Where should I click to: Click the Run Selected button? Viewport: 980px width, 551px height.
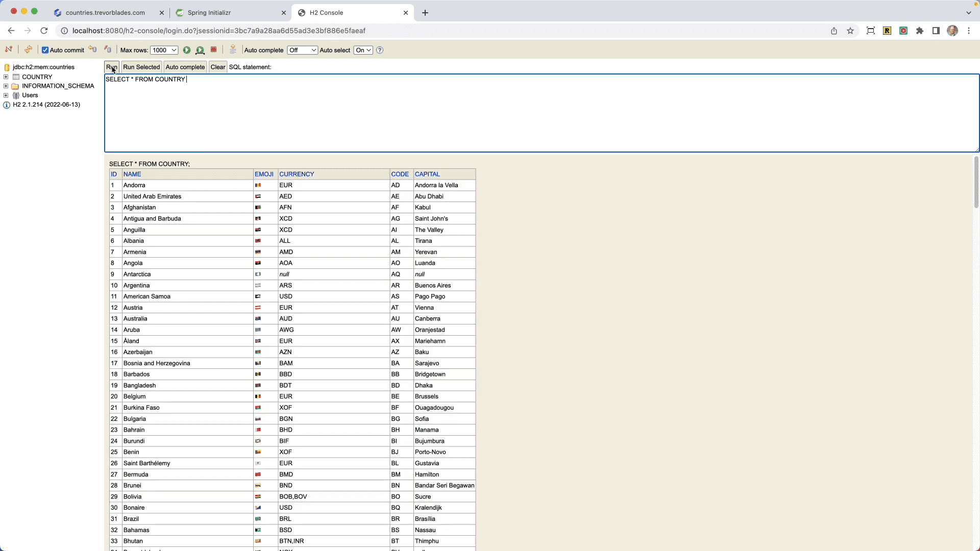[x=141, y=67]
